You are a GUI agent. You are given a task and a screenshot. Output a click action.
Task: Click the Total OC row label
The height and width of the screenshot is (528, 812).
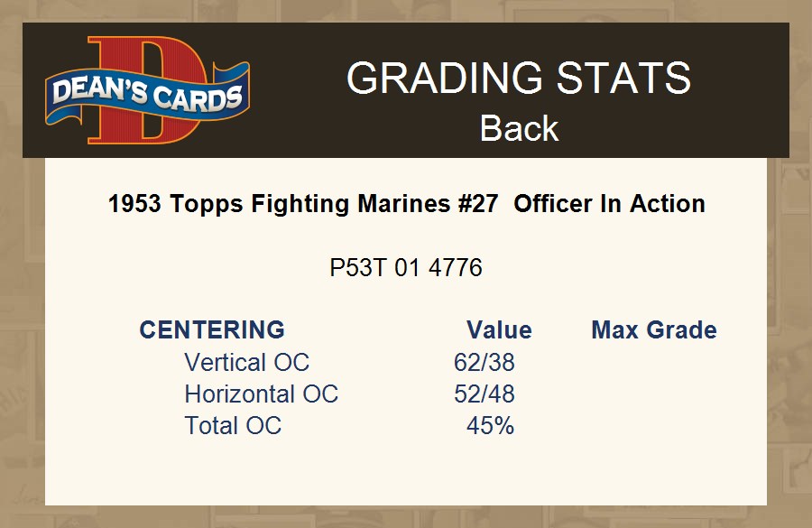coord(233,426)
